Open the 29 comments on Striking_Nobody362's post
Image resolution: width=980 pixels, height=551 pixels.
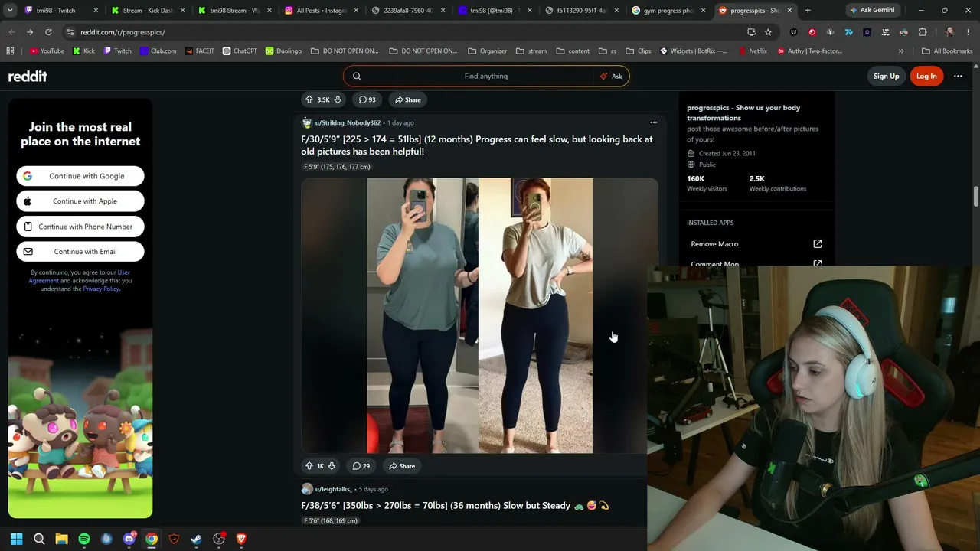(x=361, y=466)
